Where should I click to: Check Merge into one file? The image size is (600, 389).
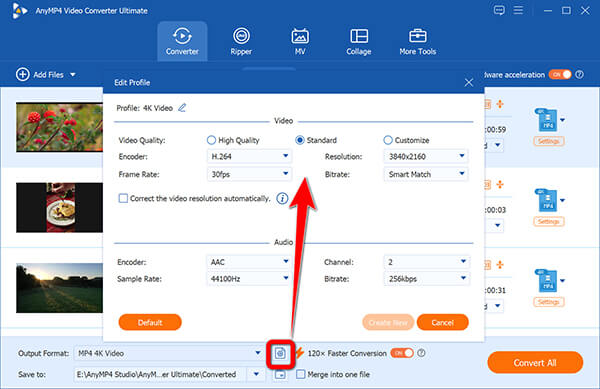click(x=301, y=374)
